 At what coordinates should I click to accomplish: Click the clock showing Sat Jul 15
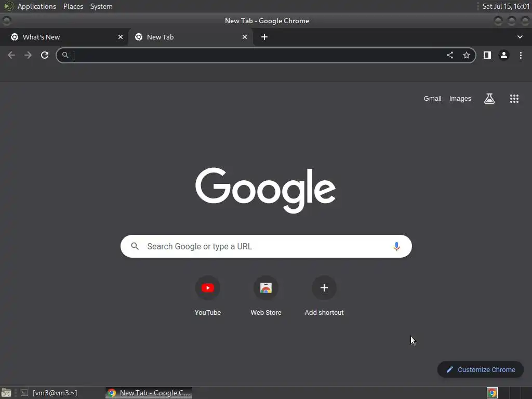[x=506, y=6]
